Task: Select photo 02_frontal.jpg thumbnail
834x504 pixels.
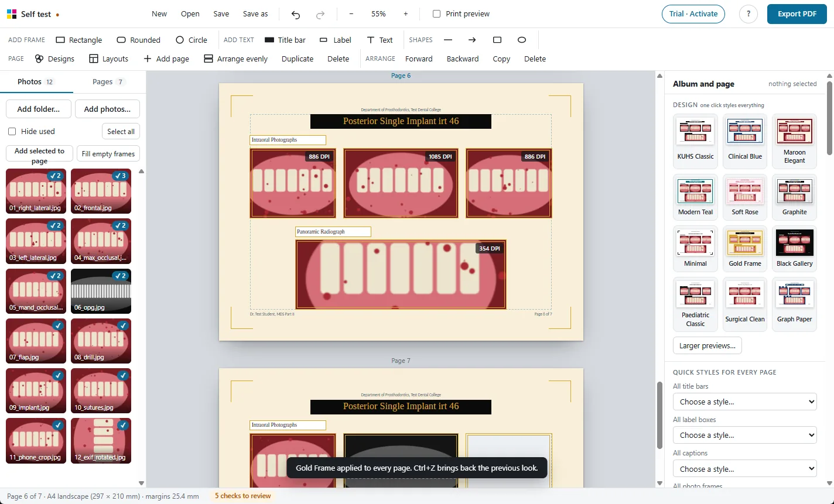Action: [101, 191]
